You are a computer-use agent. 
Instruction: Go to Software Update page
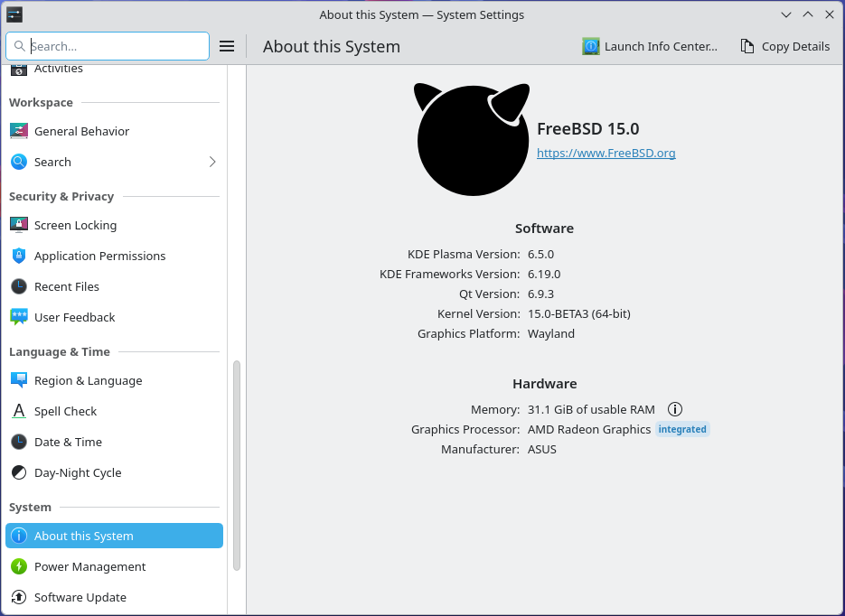80,597
